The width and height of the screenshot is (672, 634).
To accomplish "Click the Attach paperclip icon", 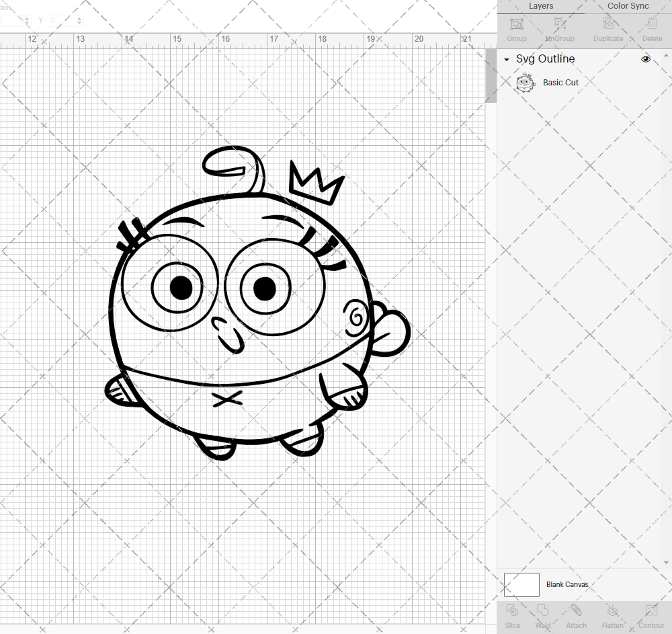I will point(576,610).
